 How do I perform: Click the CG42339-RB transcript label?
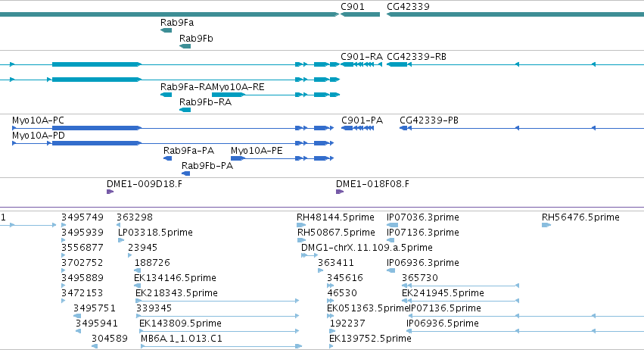[x=416, y=57]
